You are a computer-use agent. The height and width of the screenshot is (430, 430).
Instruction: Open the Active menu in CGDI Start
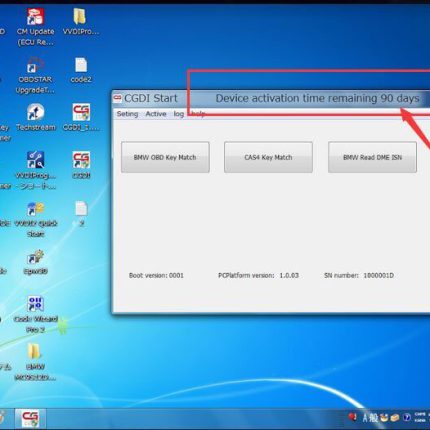point(156,114)
